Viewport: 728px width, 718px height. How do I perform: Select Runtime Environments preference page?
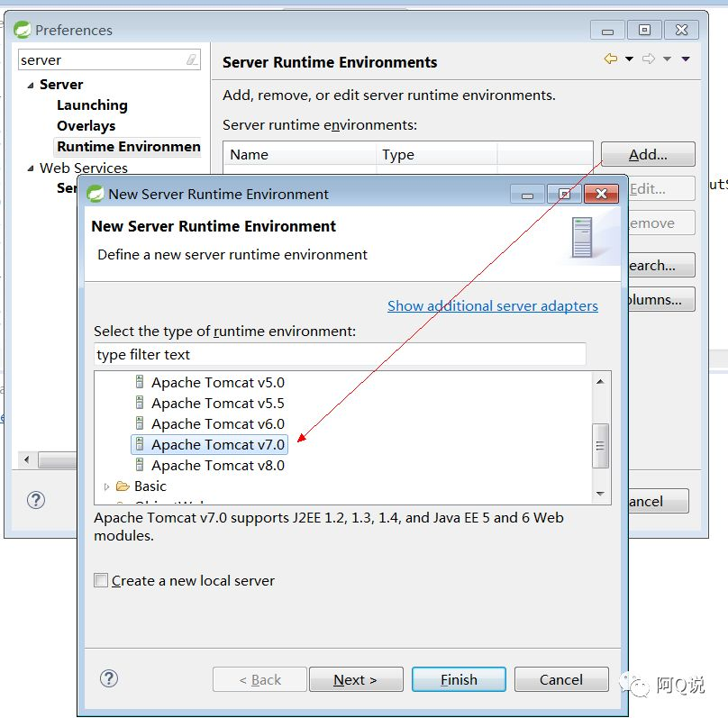point(128,147)
